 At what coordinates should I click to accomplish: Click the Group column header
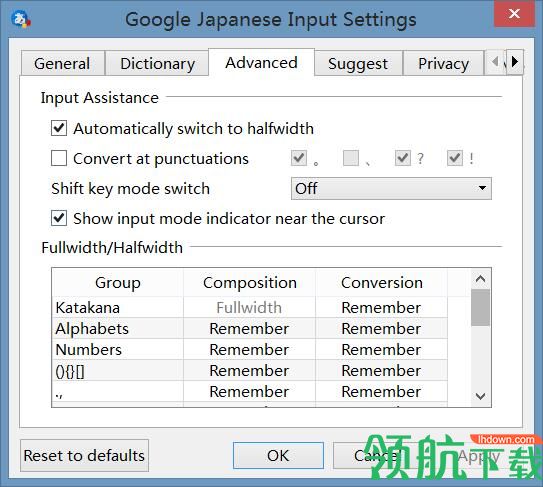[118, 283]
